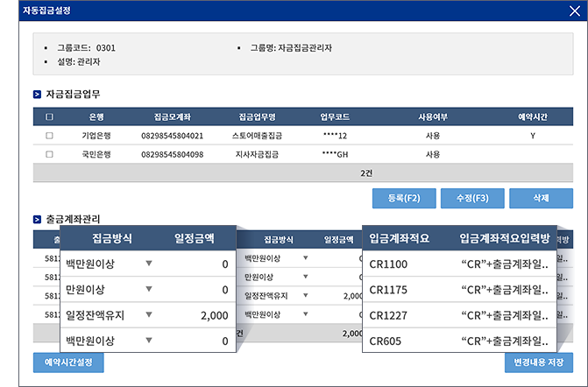The image size is (588, 387).
Task: Toggle the select-all checkbox in table header
Action: click(49, 116)
